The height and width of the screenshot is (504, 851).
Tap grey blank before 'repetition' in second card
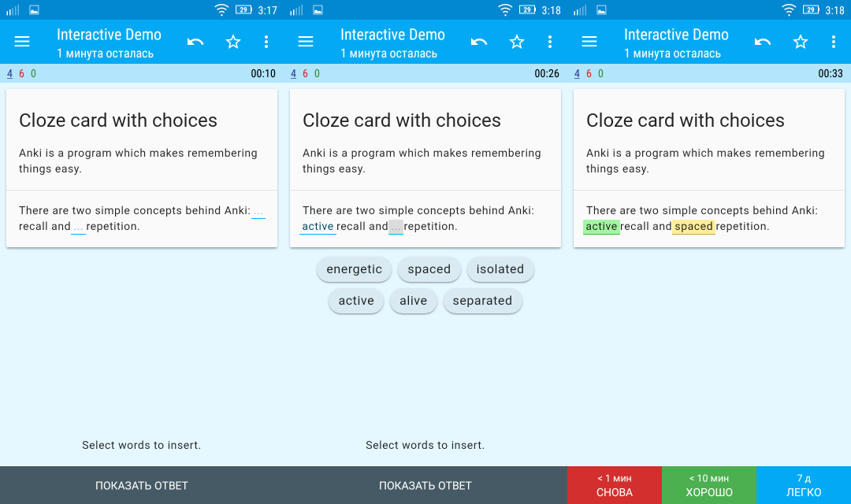pos(396,228)
